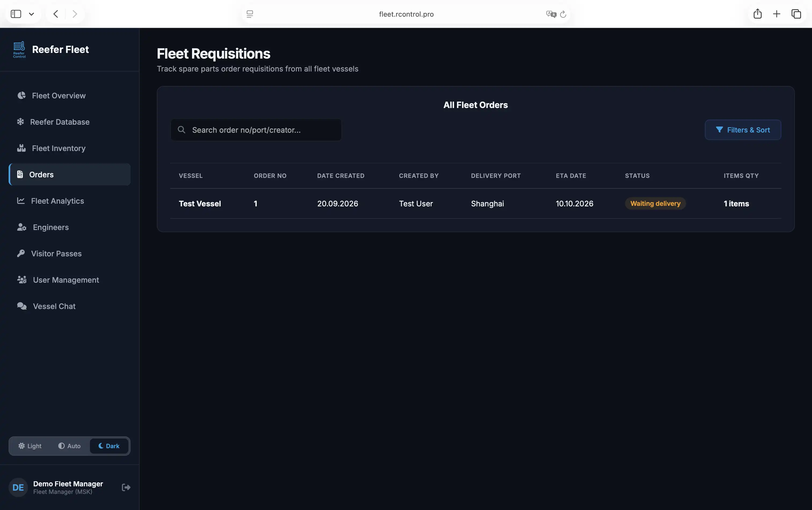Open Fleet Overview in the sidebar
The width and height of the screenshot is (812, 510).
[70, 95]
